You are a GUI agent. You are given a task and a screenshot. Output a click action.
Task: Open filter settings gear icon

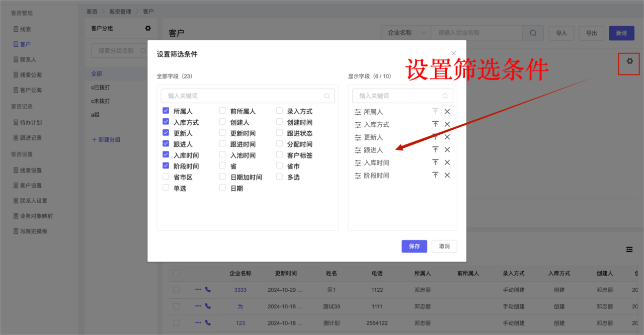pyautogui.click(x=629, y=61)
